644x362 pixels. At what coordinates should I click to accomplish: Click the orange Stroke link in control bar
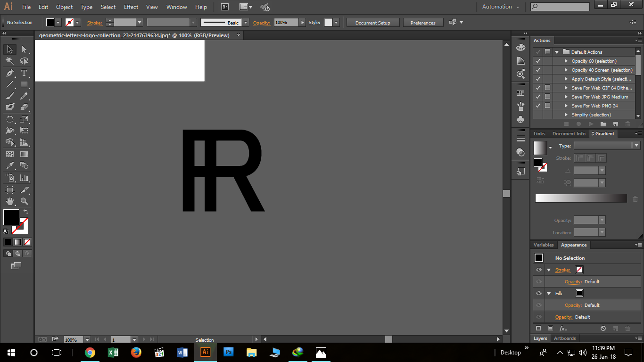pos(94,23)
